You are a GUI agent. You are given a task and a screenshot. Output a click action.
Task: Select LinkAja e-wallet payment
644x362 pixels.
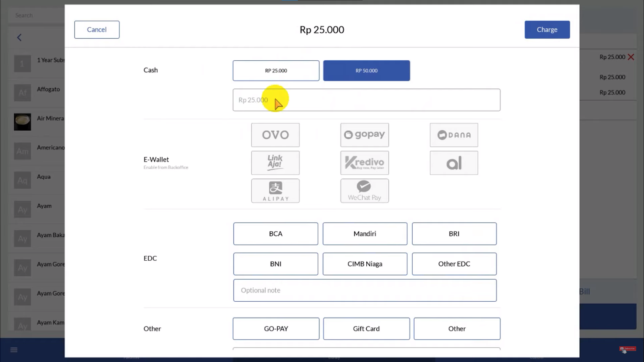pyautogui.click(x=275, y=163)
